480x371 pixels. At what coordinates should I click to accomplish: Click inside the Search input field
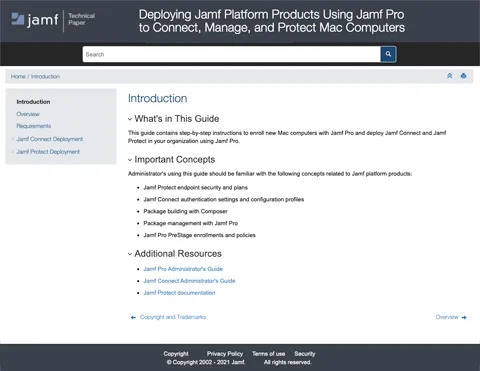click(x=232, y=54)
